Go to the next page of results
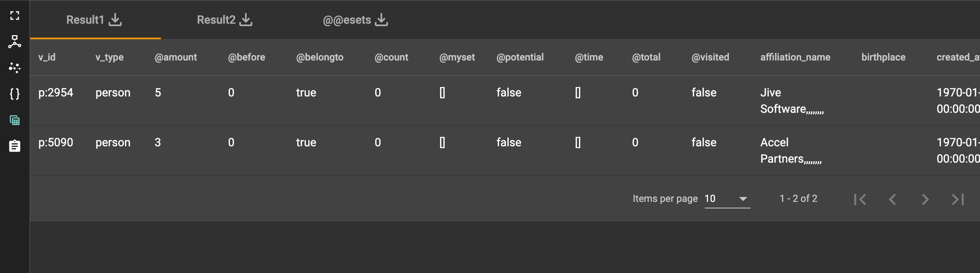 (925, 199)
